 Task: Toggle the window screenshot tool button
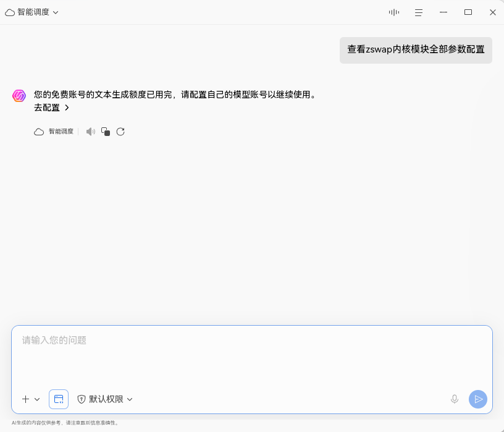[59, 399]
